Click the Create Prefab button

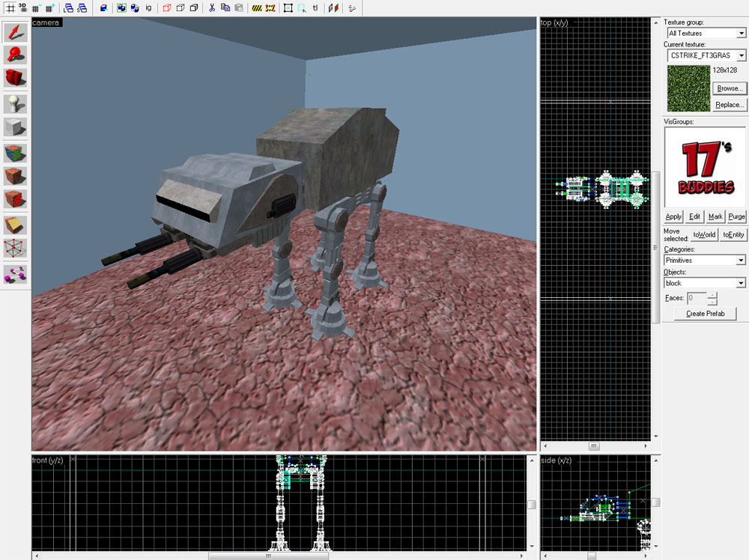click(x=705, y=314)
